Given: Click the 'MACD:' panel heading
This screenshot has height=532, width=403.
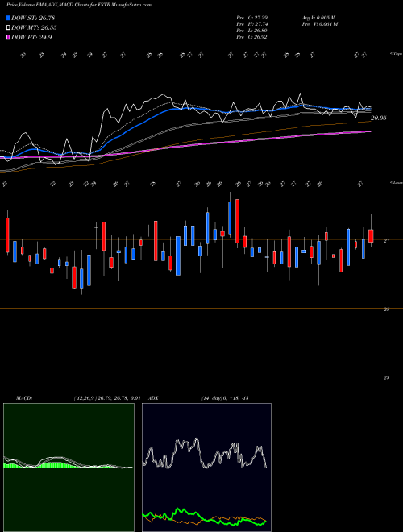Looking at the screenshot, I should [x=24, y=398].
